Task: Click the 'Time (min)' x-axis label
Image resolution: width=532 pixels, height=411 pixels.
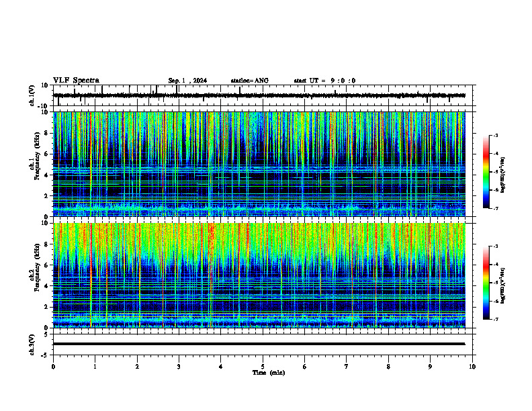Action: click(x=269, y=373)
